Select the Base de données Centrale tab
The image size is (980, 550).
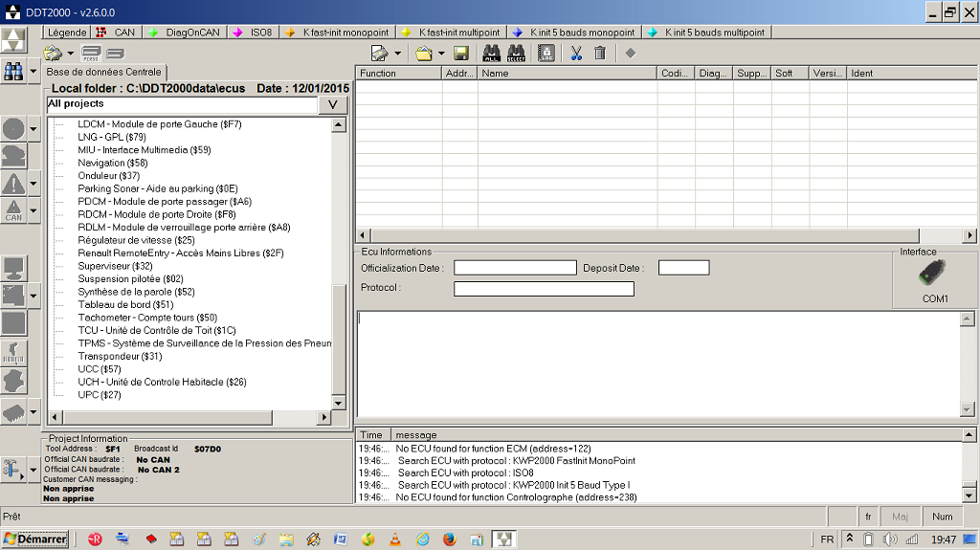click(x=104, y=72)
